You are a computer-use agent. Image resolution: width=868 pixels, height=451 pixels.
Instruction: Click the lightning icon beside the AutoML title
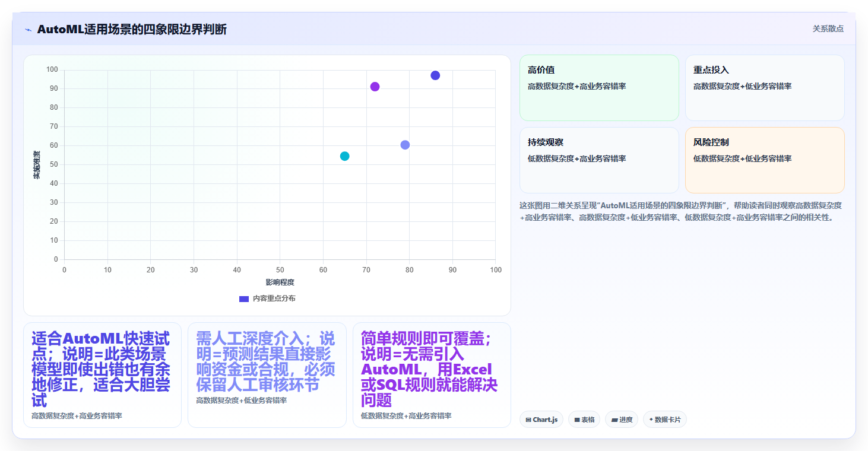pos(28,30)
